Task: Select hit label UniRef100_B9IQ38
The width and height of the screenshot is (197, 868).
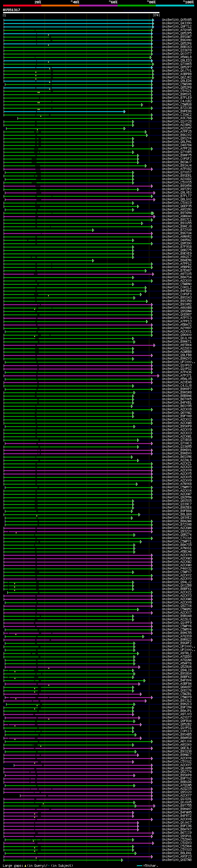Action: coord(176,751)
